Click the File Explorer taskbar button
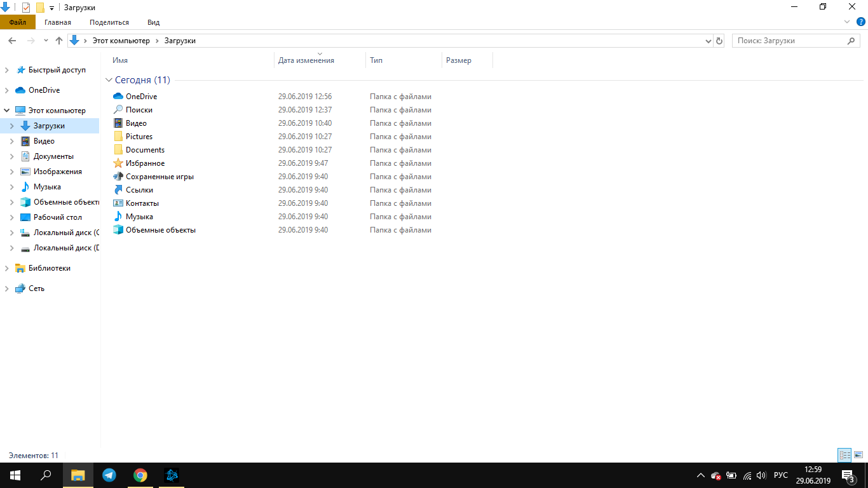 78,475
